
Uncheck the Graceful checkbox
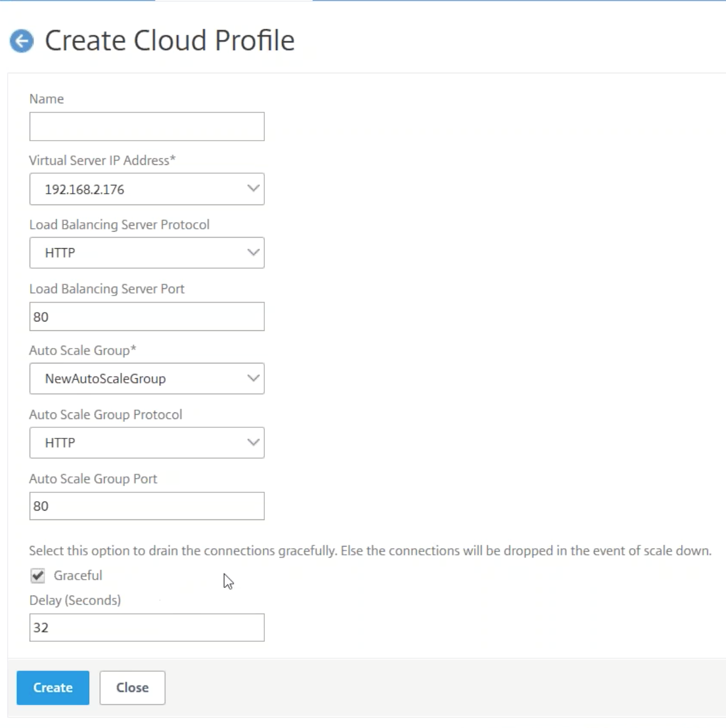coord(38,576)
